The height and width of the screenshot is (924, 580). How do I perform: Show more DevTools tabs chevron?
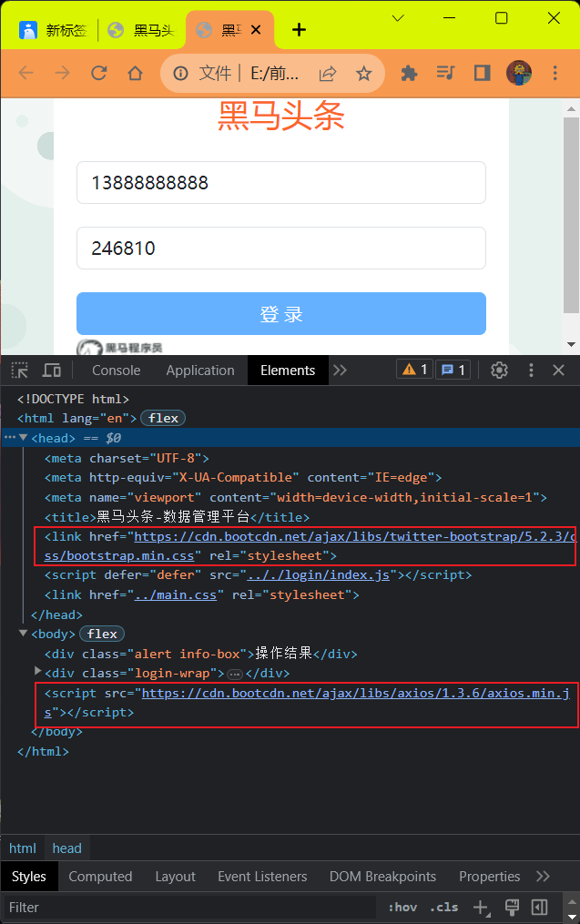pyautogui.click(x=341, y=371)
